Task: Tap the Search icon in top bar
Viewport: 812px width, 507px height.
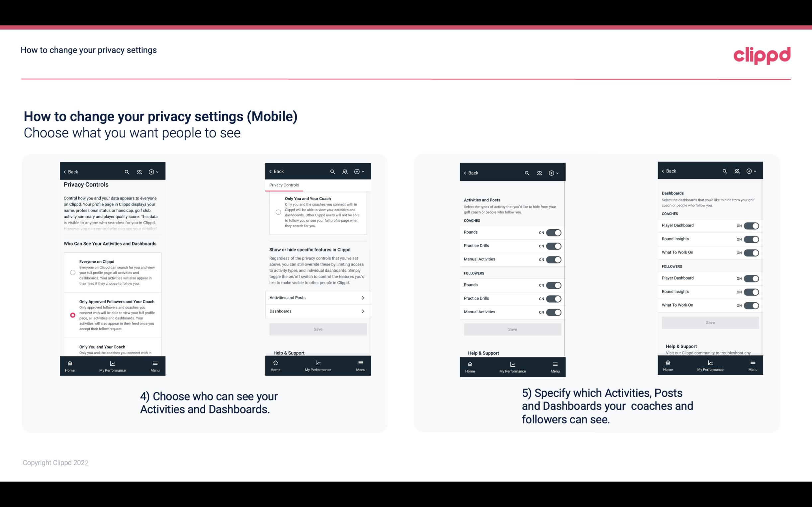Action: point(127,172)
